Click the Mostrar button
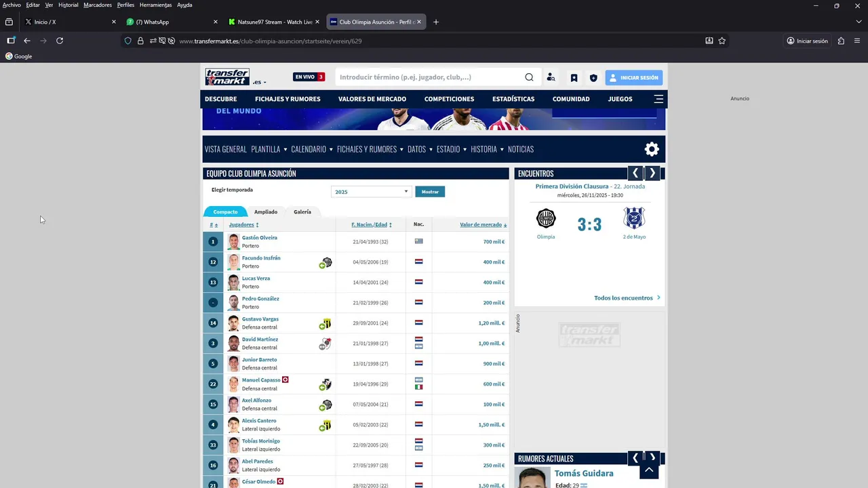 coord(430,192)
